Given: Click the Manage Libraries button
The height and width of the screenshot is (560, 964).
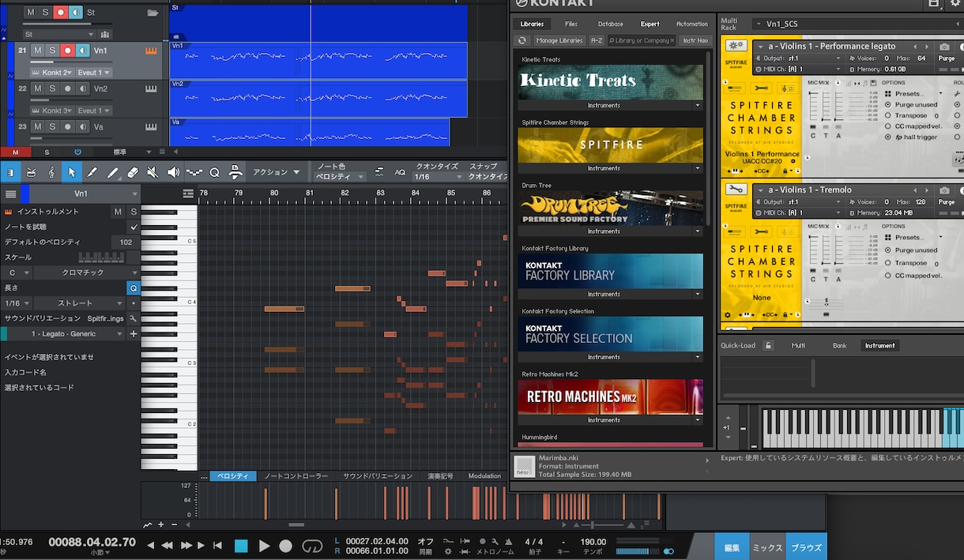Looking at the screenshot, I should click(x=559, y=40).
